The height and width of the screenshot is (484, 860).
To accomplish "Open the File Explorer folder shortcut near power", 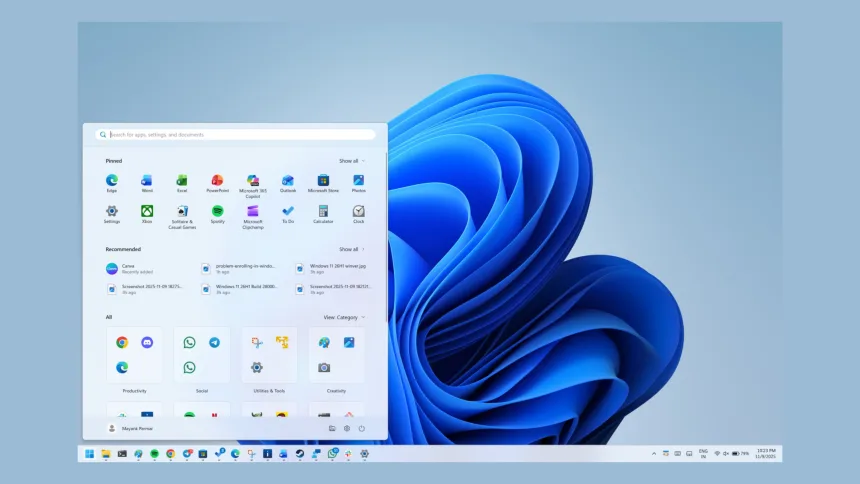I will click(x=332, y=429).
